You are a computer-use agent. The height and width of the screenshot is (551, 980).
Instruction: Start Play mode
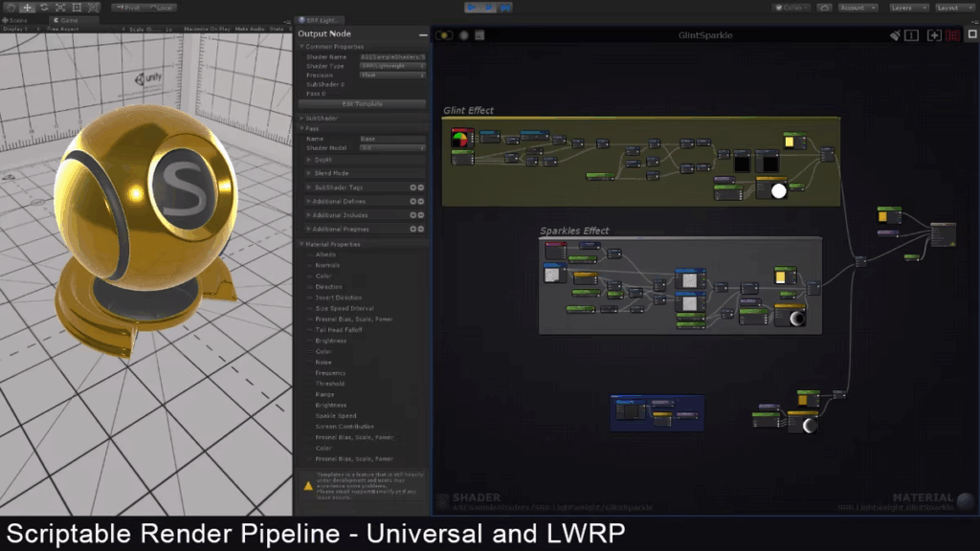472,8
